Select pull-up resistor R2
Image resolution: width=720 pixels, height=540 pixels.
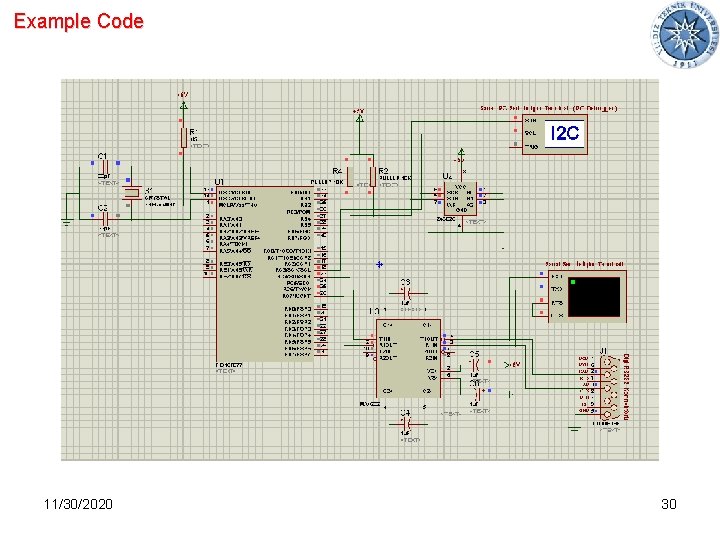[372, 177]
